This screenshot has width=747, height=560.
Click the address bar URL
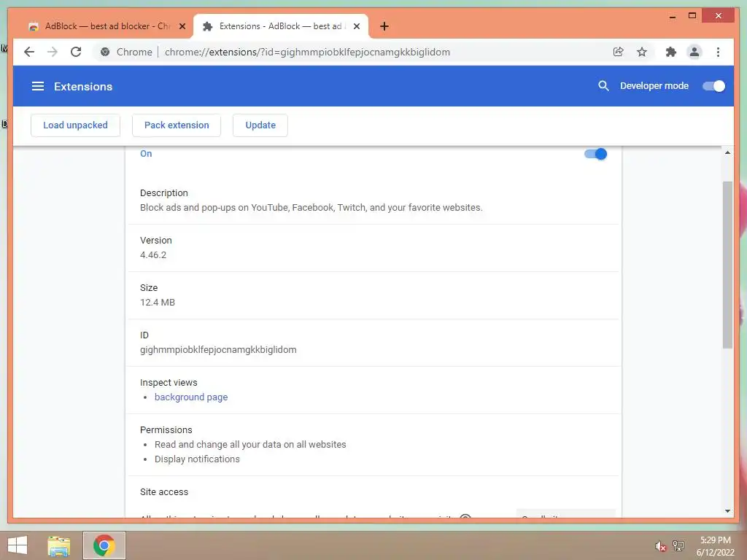click(307, 52)
